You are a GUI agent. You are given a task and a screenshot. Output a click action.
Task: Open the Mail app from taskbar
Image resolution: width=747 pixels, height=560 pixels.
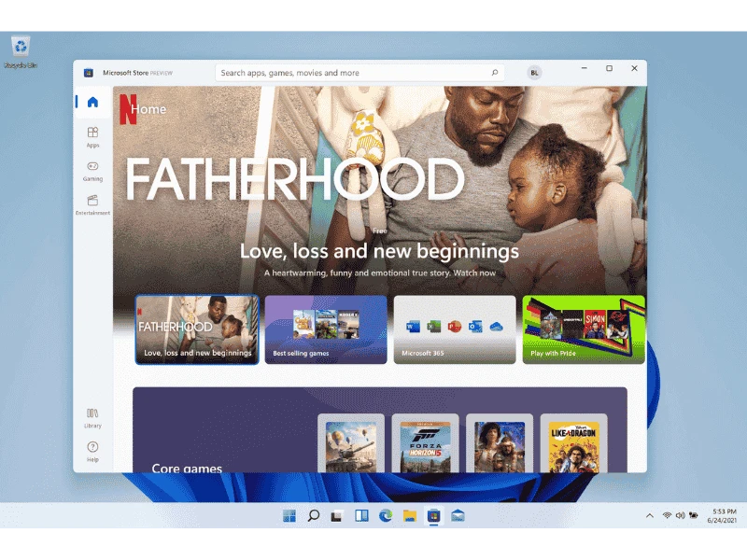pyautogui.click(x=458, y=516)
